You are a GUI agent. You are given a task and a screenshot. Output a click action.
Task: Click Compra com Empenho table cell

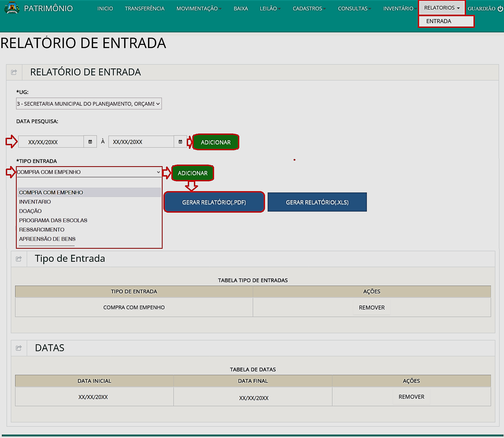(134, 307)
